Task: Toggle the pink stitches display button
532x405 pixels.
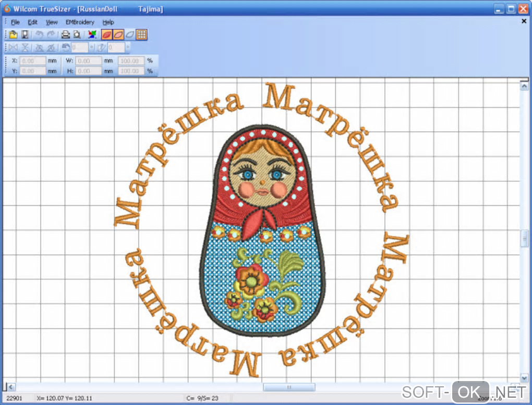Action: point(118,35)
